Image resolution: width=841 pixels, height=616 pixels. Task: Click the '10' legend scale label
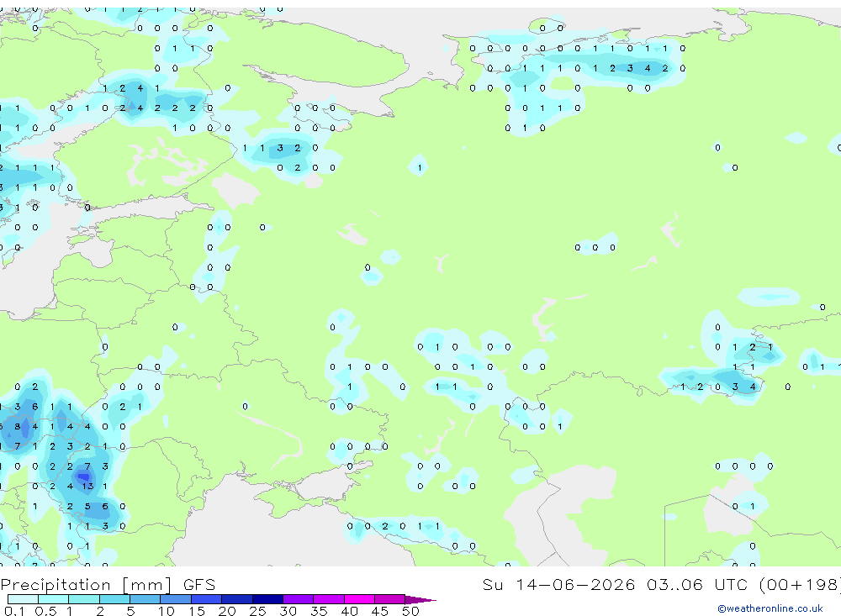tap(167, 611)
